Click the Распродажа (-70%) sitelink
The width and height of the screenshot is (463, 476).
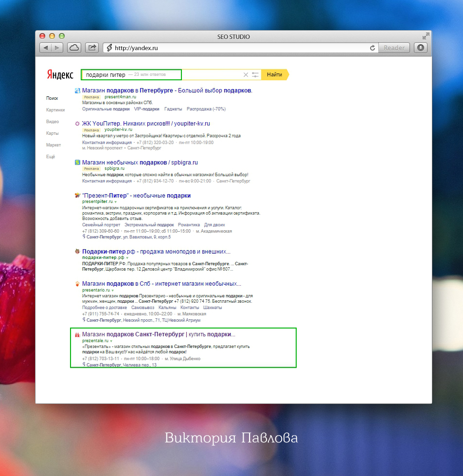point(206,109)
